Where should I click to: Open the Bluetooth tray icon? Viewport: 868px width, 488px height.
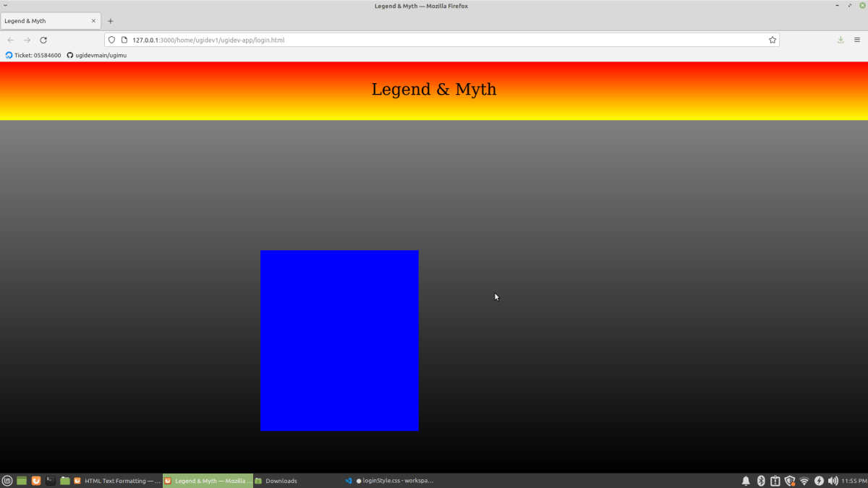(761, 481)
